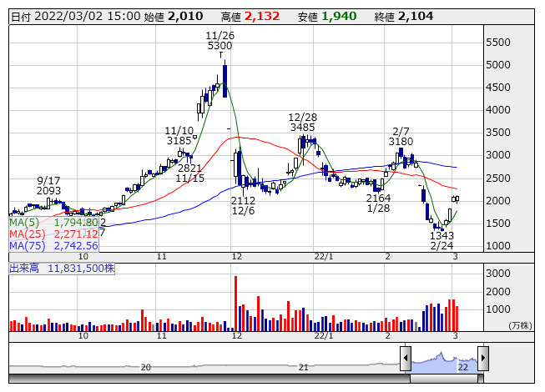
Task: Click the 11/26 5300 peak label
Action: point(220,41)
